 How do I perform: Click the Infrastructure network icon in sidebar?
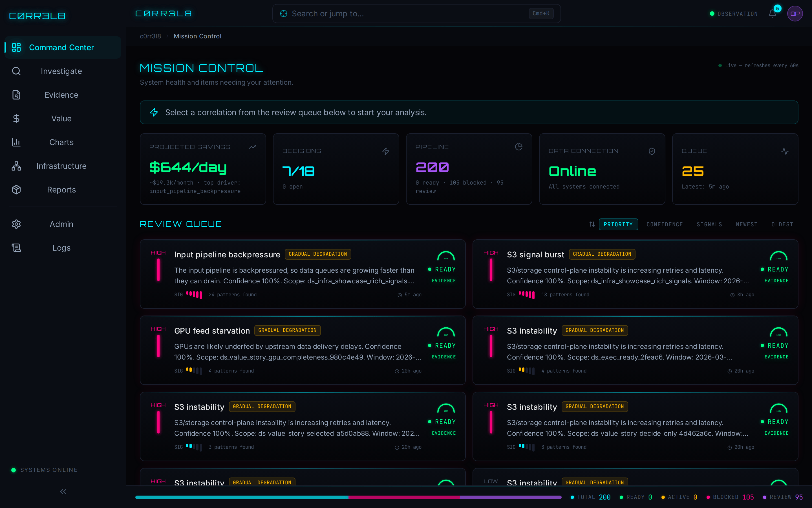[x=16, y=166]
